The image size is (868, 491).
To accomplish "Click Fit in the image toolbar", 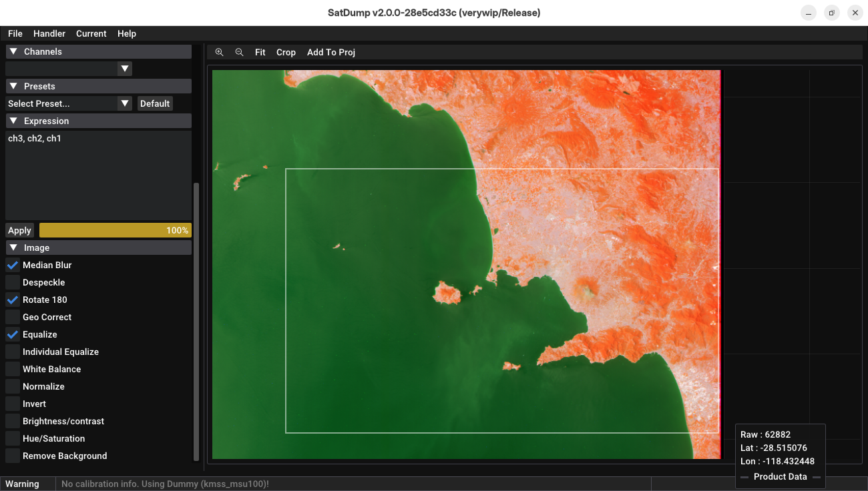I will (260, 52).
